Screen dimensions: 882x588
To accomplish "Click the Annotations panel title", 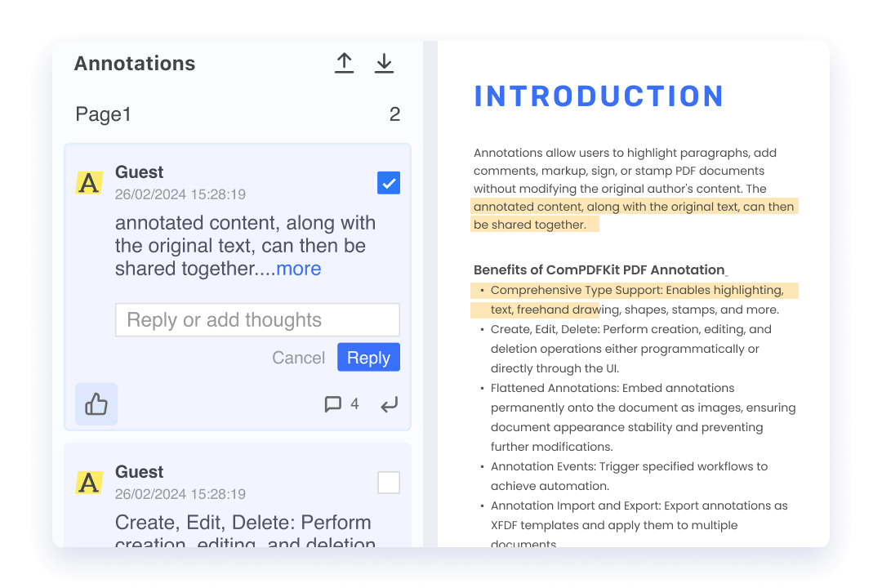I will coord(135,64).
